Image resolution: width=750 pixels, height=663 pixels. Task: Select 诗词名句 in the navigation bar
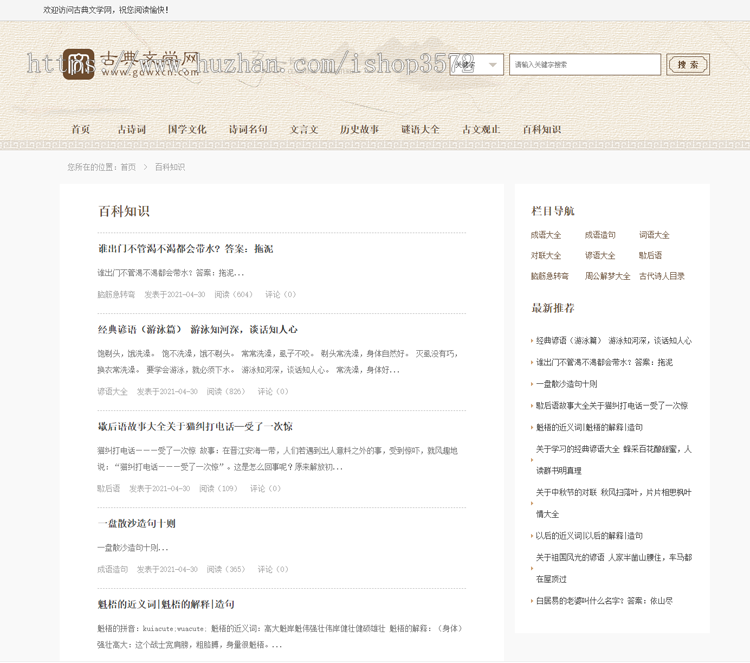tap(248, 129)
